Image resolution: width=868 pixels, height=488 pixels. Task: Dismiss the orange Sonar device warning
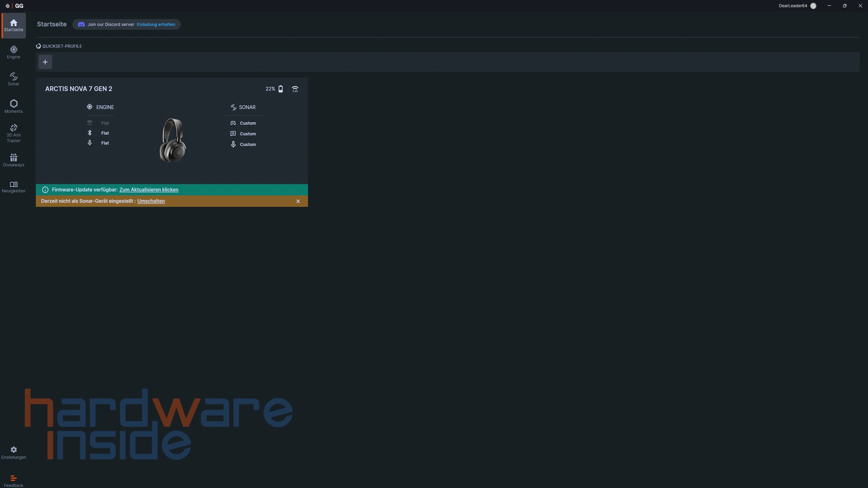(298, 202)
